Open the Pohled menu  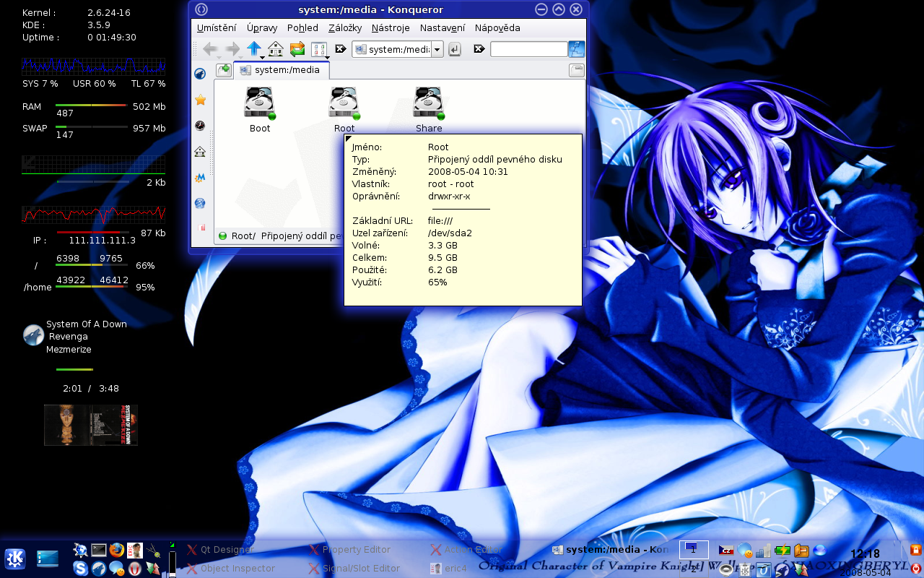[302, 27]
